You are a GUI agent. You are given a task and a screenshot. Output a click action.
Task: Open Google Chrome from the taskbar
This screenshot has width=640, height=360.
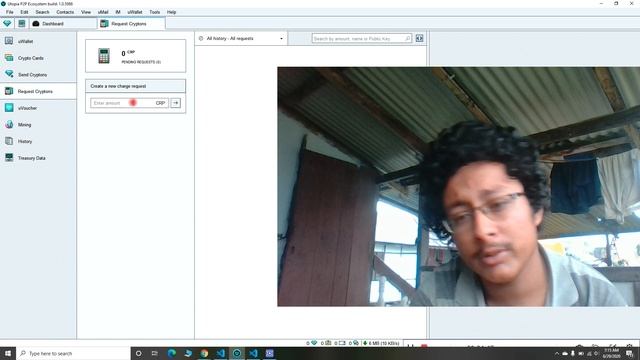point(204,353)
